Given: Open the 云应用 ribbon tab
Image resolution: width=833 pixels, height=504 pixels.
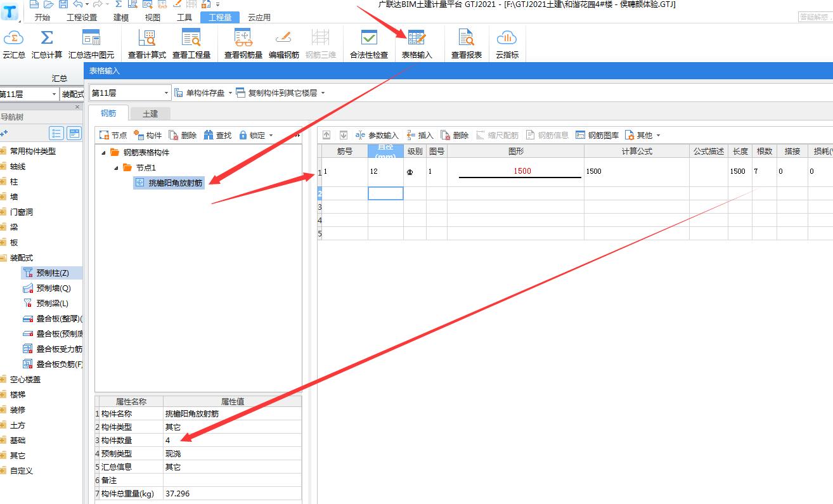Looking at the screenshot, I should [259, 18].
